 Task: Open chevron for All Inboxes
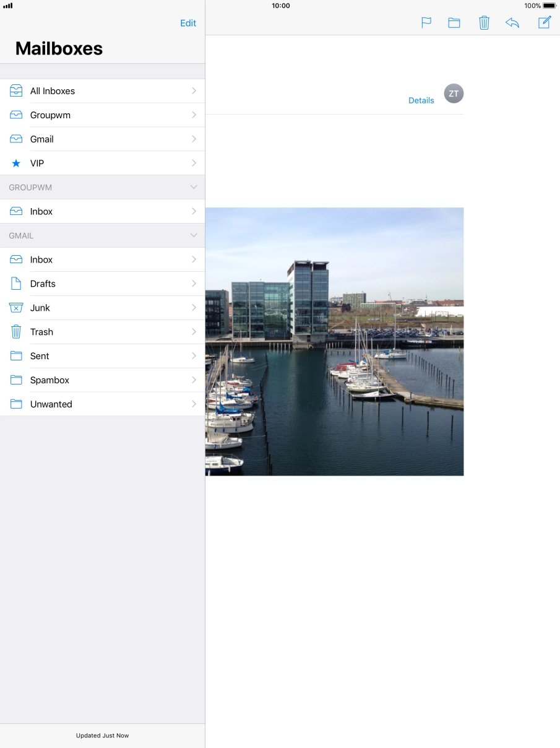click(x=194, y=91)
